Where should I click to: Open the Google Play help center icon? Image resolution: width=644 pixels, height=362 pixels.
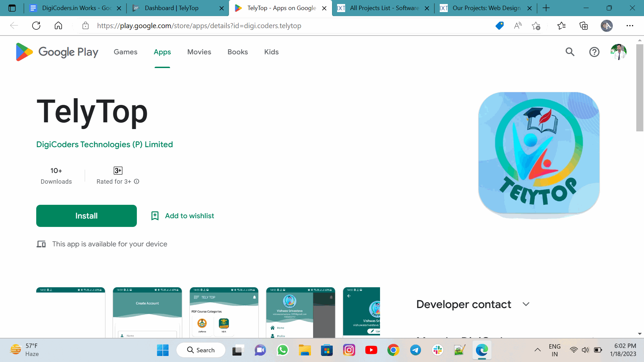click(x=594, y=52)
